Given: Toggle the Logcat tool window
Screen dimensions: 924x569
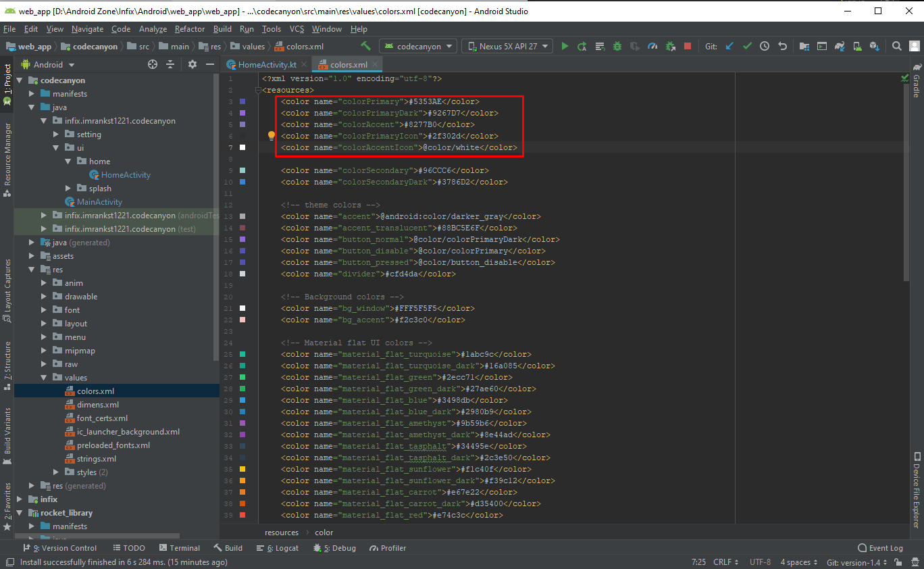Looking at the screenshot, I should tap(278, 547).
